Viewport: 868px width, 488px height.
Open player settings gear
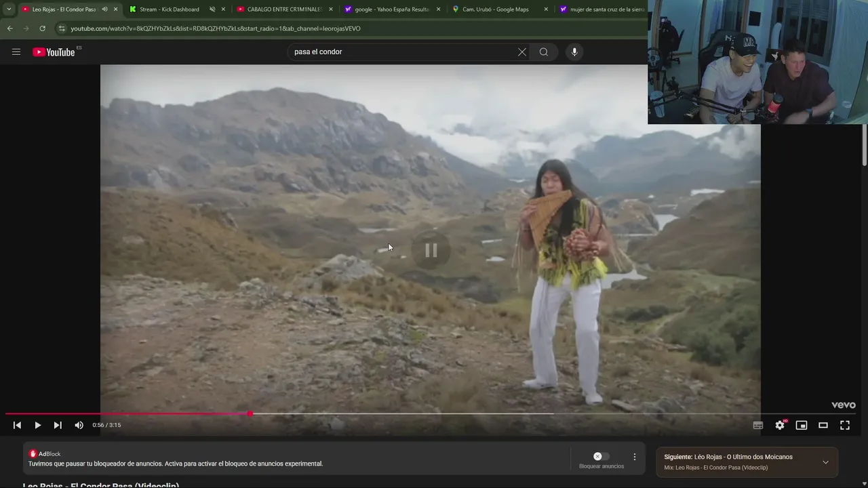(x=780, y=425)
